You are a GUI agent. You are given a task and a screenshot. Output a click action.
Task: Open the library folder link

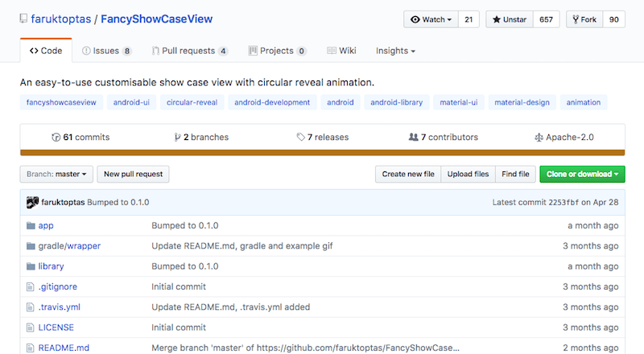pos(52,266)
